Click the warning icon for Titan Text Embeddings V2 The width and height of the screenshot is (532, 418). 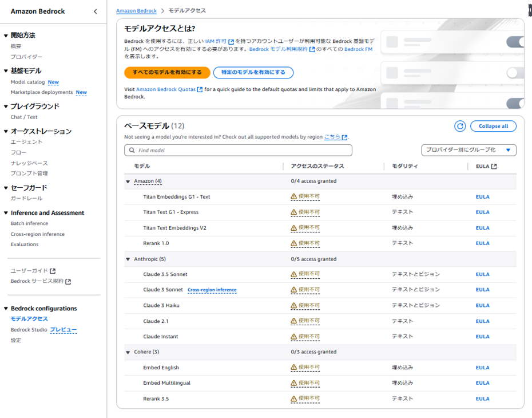pos(294,228)
